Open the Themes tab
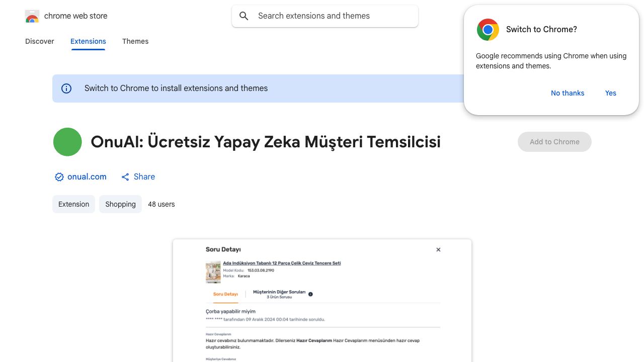The height and width of the screenshot is (362, 644). click(135, 41)
